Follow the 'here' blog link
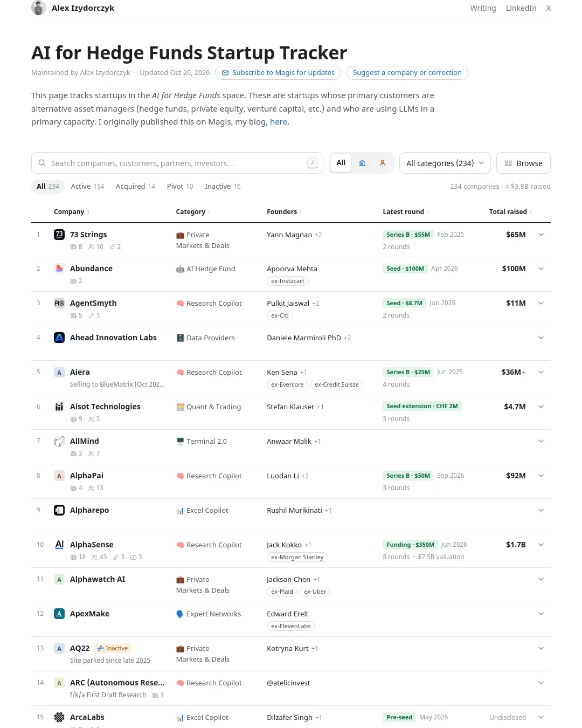 [x=279, y=122]
